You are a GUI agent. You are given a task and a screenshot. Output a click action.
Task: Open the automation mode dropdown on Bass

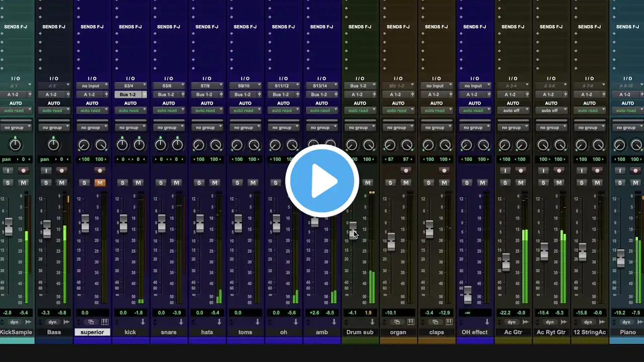point(54,111)
